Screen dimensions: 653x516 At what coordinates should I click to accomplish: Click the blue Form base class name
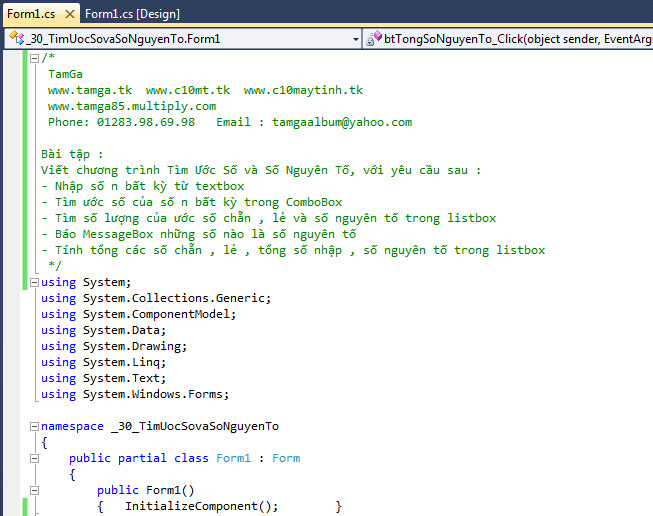pos(286,458)
